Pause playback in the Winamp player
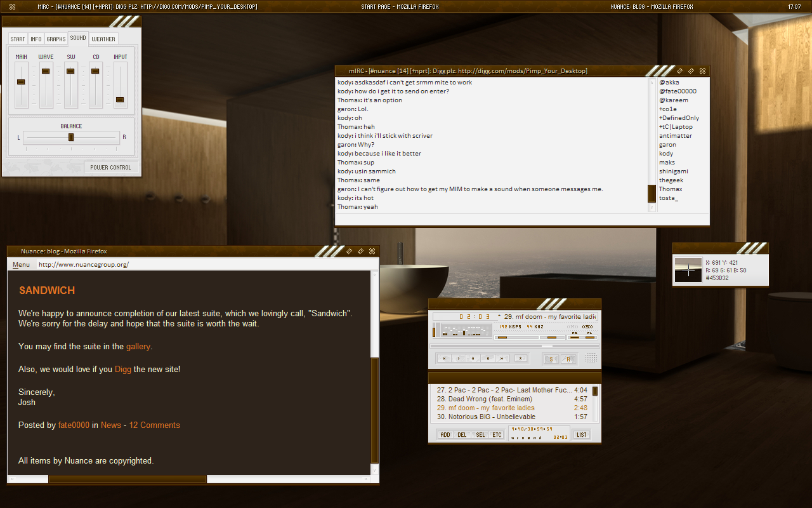 (473, 358)
